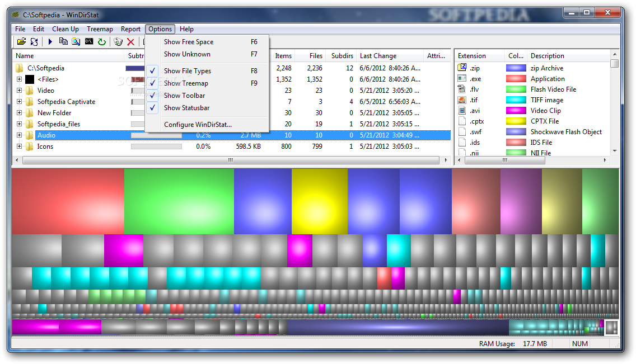Click the red X Delete icon

click(x=130, y=41)
